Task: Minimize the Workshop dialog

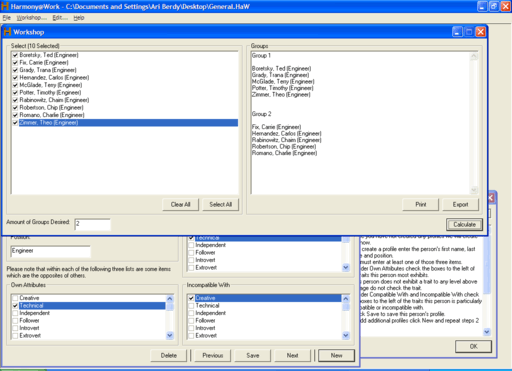Action: 457,32
